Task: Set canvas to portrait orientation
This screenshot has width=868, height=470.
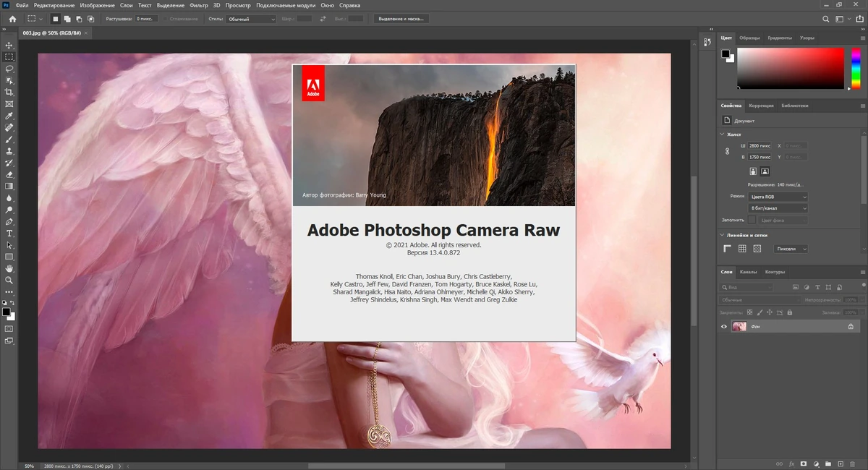Action: click(x=753, y=171)
